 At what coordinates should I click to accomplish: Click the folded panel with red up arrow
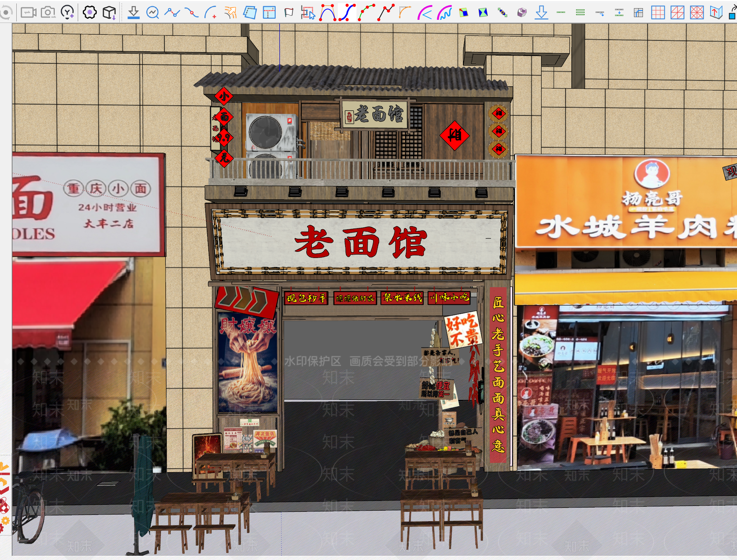716,12
